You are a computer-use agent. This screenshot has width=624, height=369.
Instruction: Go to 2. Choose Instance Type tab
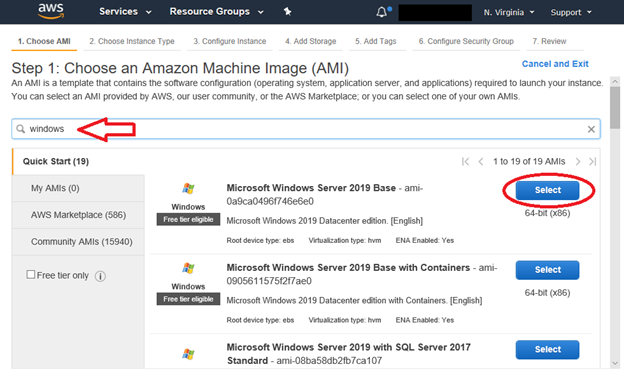pos(132,41)
